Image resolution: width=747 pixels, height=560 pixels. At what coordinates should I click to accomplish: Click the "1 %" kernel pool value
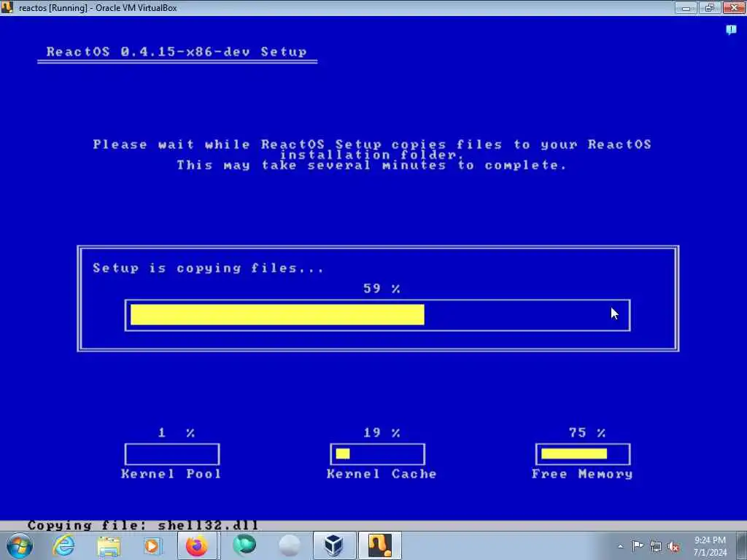click(x=177, y=432)
